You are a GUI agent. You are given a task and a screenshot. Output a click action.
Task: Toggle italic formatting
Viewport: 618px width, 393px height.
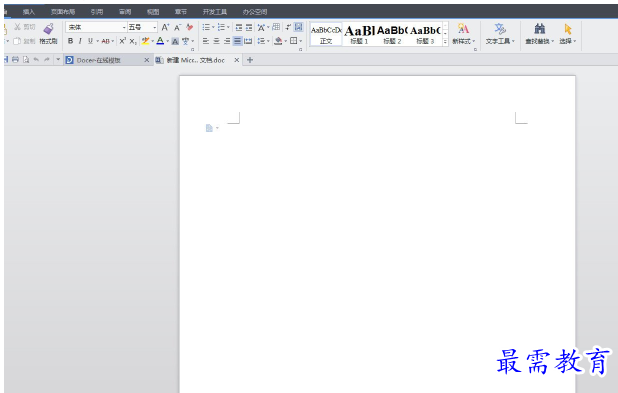80,41
